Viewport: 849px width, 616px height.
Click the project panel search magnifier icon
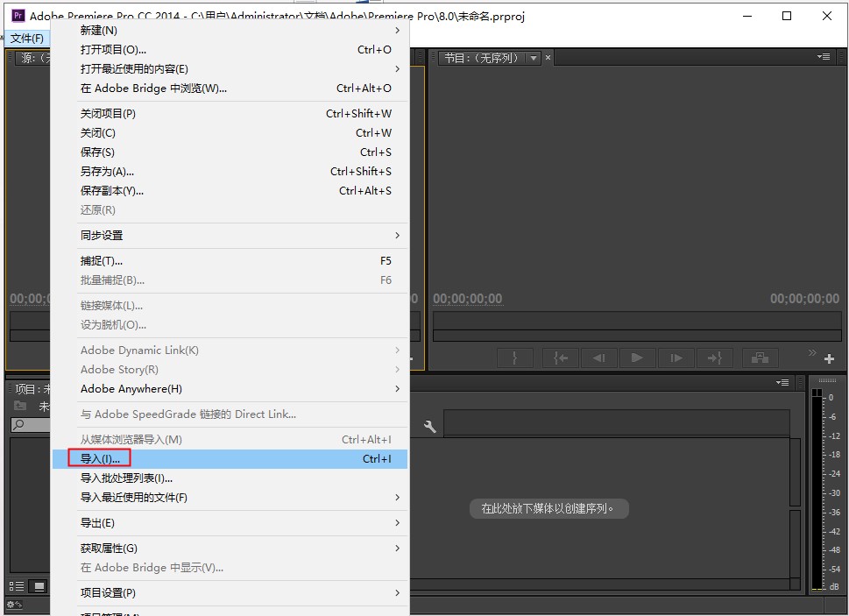point(18,424)
